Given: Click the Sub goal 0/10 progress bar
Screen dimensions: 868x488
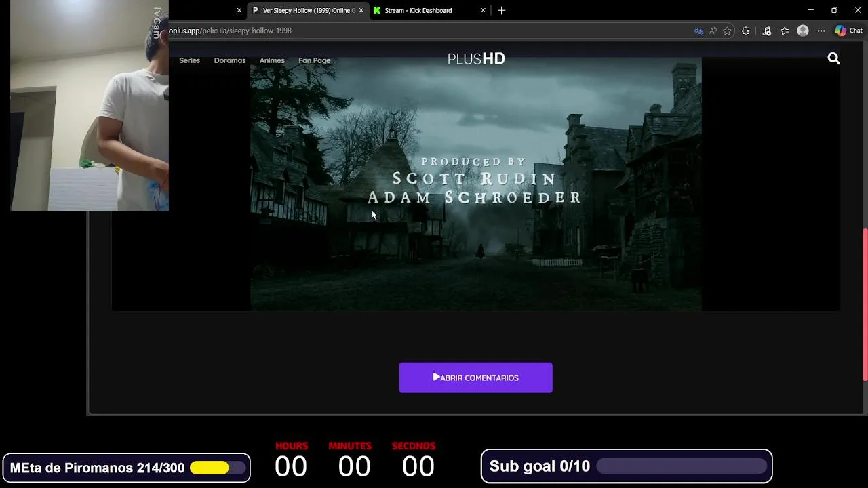Looking at the screenshot, I should tap(681, 466).
